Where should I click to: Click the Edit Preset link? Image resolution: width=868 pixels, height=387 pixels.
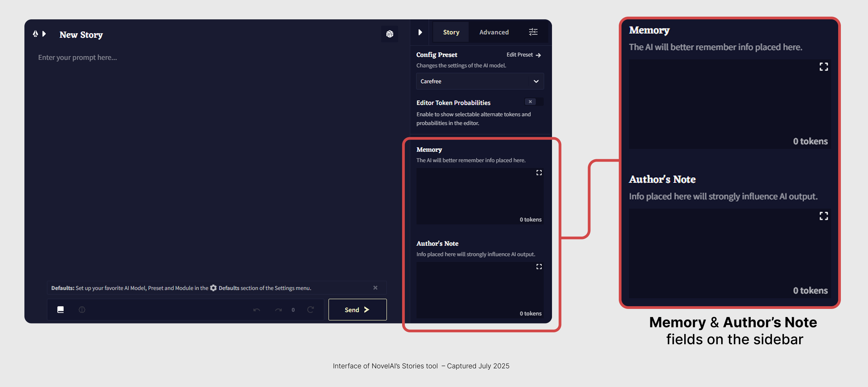524,55
